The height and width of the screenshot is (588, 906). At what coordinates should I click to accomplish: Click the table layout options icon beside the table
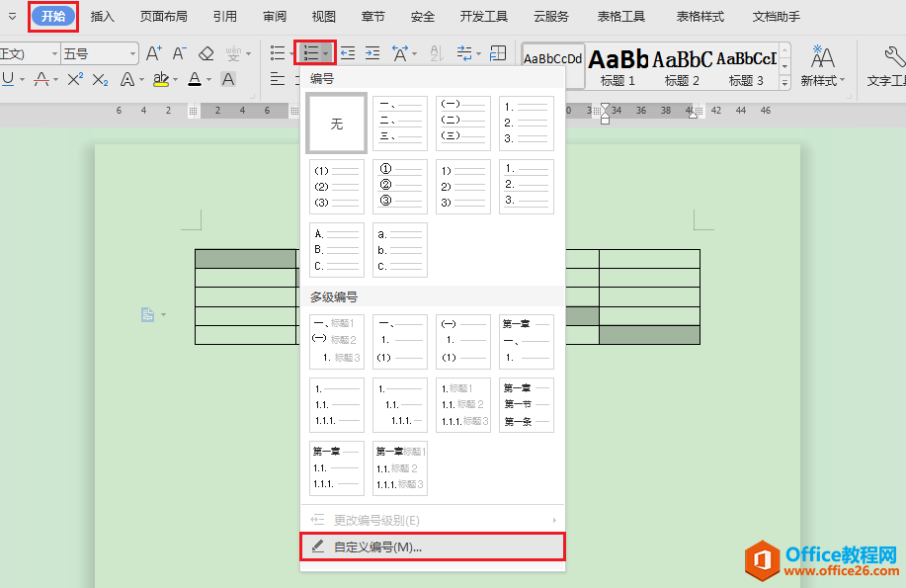[148, 314]
